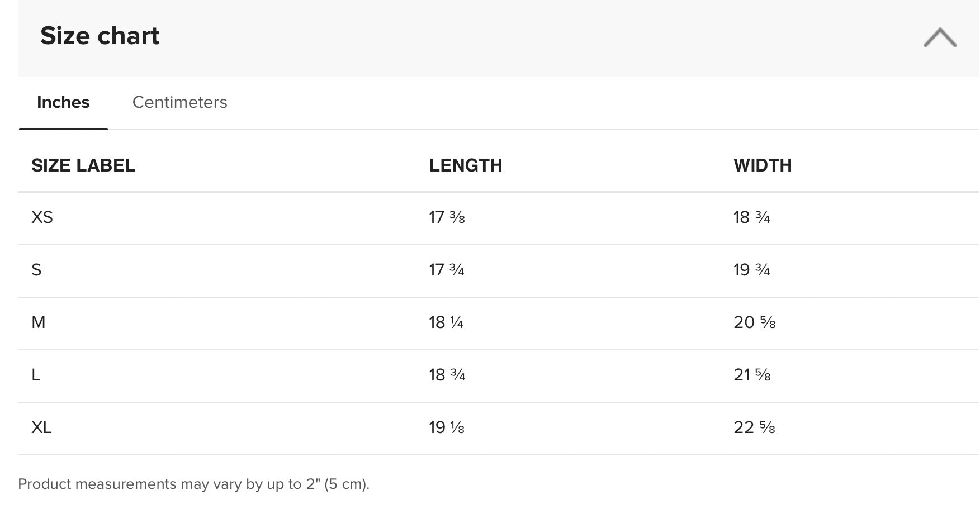Click the SIZE LABEL column header
980x509 pixels.
(x=83, y=165)
